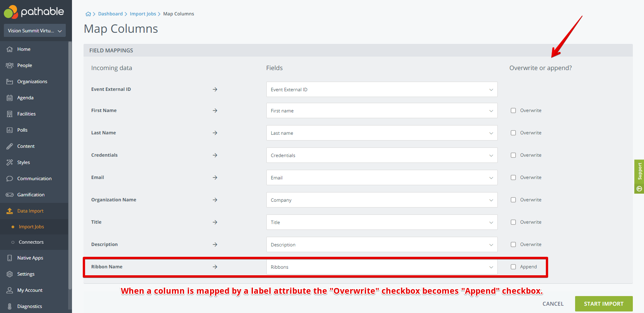
Task: Click the arrow icon in Event External ID row
Action: tap(215, 89)
